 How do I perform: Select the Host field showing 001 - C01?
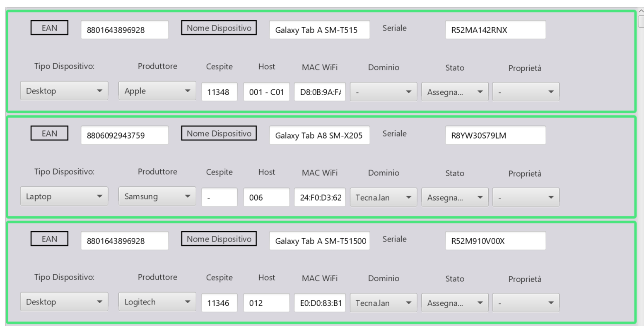pyautogui.click(x=266, y=92)
